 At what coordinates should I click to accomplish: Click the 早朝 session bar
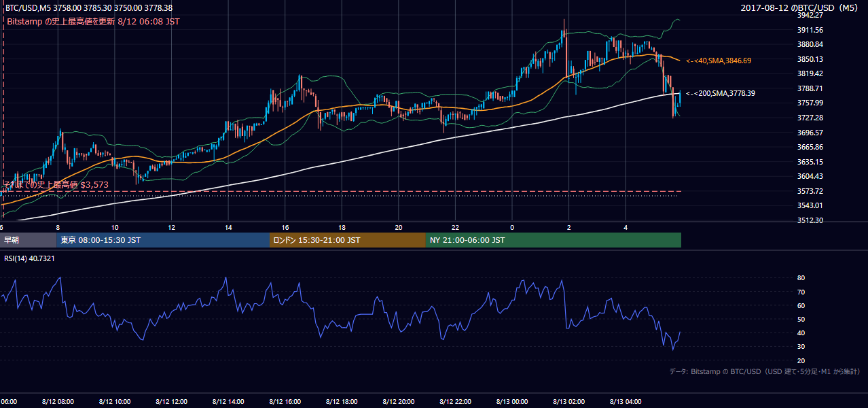coord(29,240)
